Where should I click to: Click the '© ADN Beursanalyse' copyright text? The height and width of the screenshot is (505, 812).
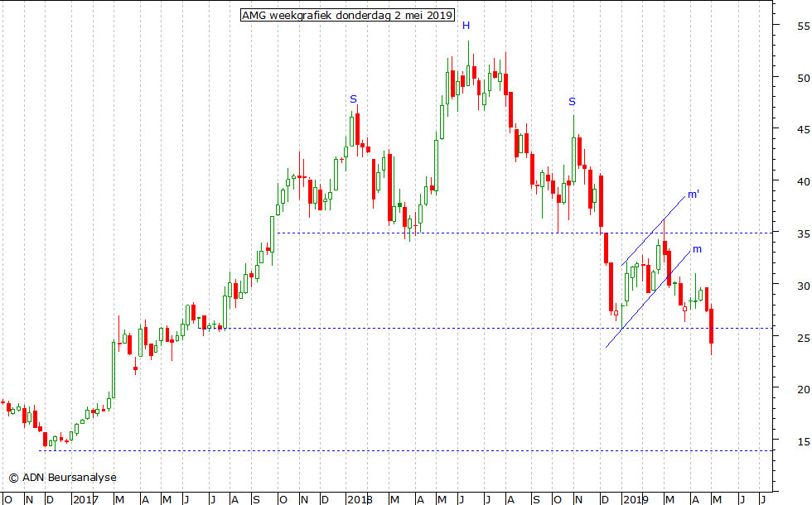63,478
